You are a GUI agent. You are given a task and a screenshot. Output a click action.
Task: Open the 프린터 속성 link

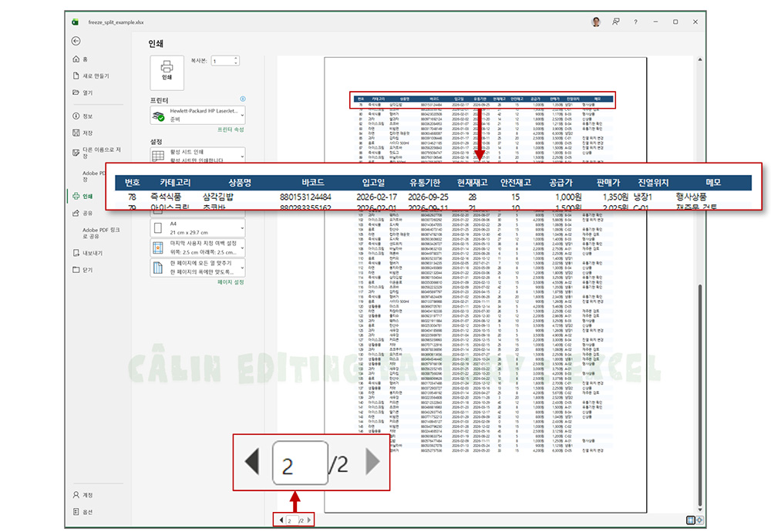(231, 130)
